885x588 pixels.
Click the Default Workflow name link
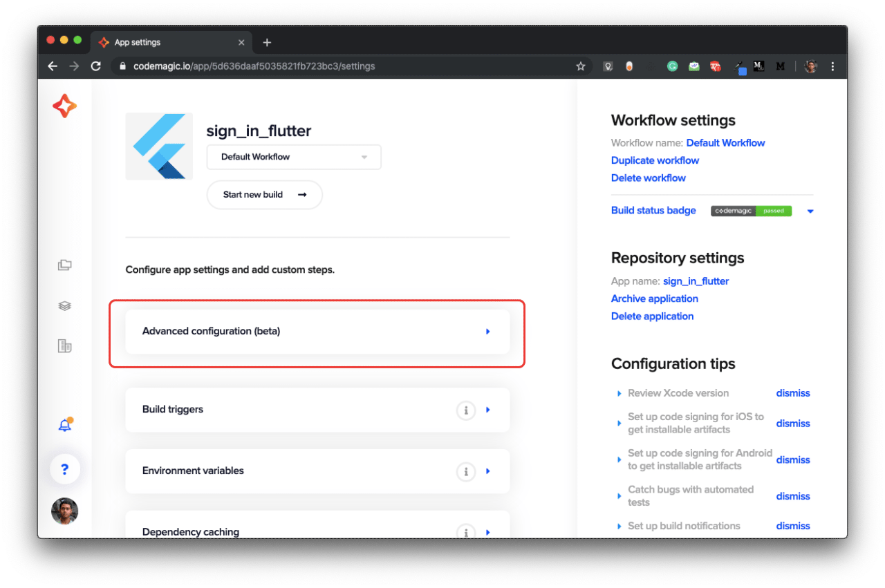[x=725, y=143]
